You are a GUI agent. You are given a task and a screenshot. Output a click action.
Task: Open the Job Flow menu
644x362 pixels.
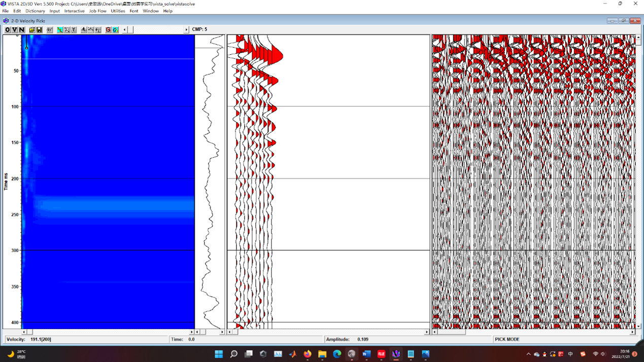click(97, 11)
